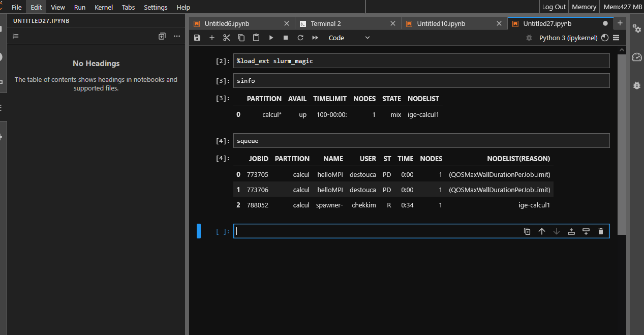Open the Code cell type dropdown
The width and height of the screenshot is (644, 335).
(349, 38)
